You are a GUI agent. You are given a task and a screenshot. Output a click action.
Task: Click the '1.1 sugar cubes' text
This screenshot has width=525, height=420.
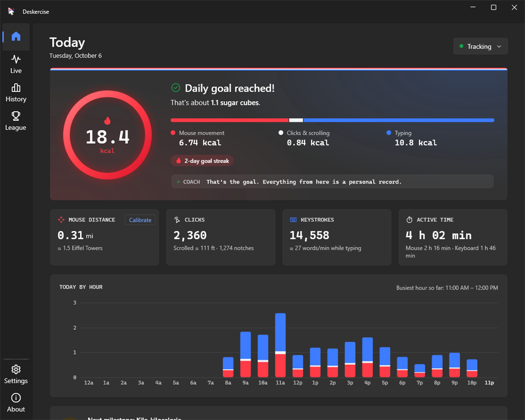coord(235,103)
